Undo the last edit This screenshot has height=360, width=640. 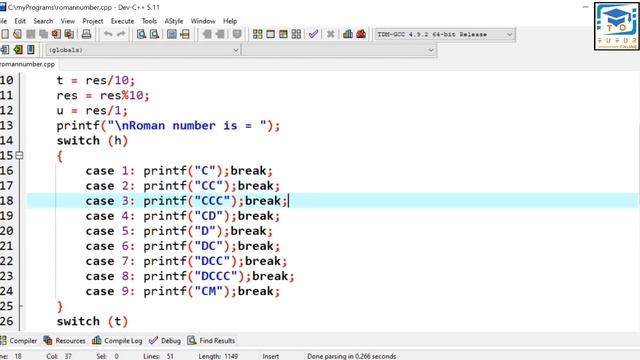click(108, 34)
